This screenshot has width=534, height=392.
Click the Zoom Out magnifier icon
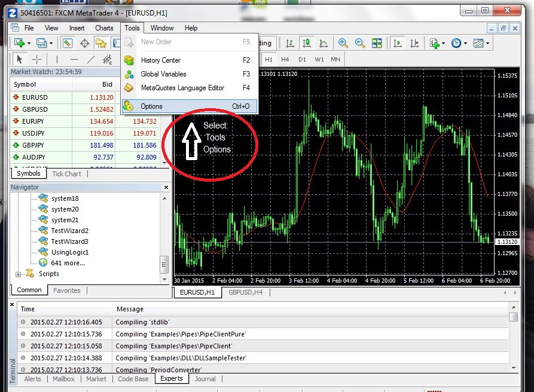coord(359,43)
